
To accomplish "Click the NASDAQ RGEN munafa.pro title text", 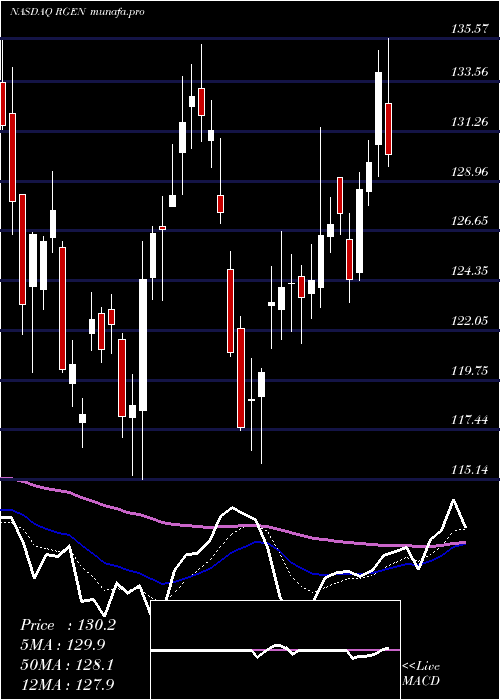I will tap(77, 12).
